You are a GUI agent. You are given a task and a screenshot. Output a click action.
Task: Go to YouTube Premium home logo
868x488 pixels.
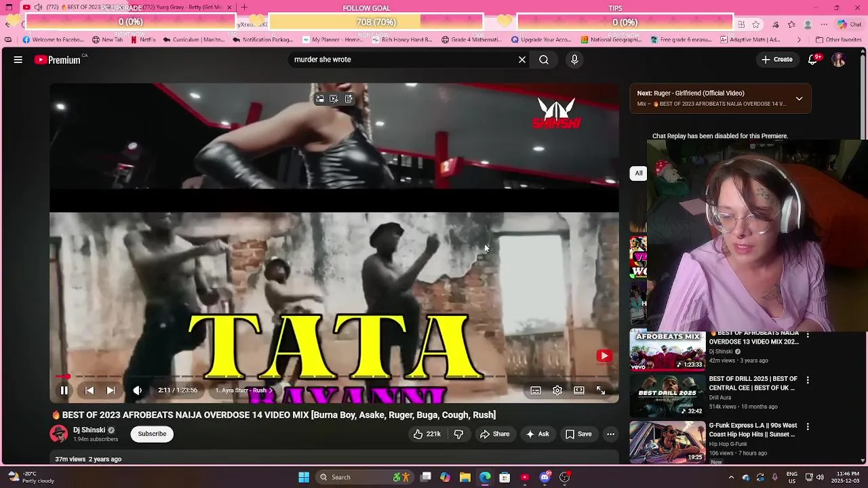[x=58, y=60]
